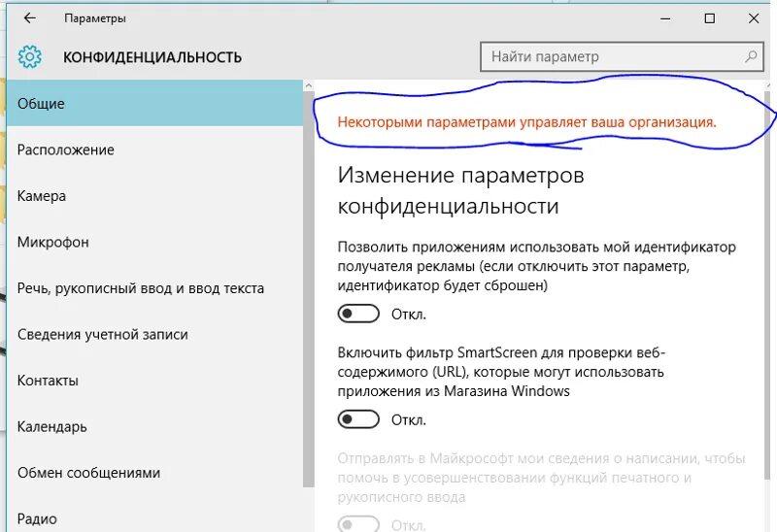The image size is (777, 532).
Task: Focus the 'Найти параметр' search field
Action: (622, 57)
